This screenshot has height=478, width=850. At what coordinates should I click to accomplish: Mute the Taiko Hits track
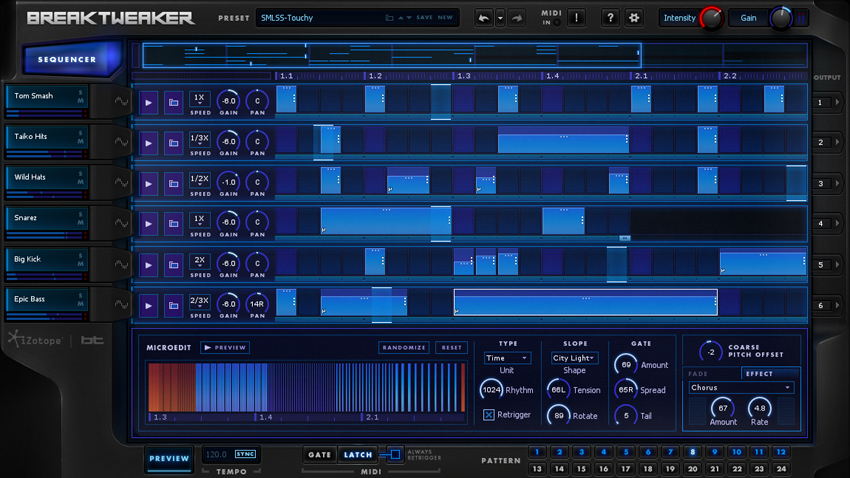pyautogui.click(x=81, y=141)
